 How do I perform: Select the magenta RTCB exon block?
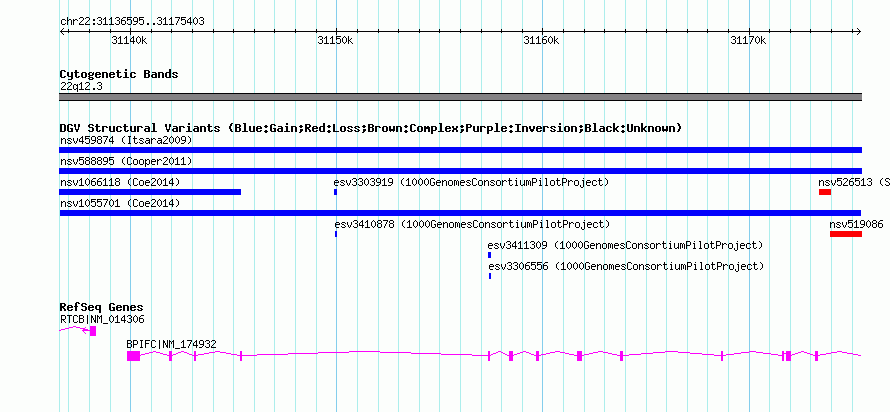click(93, 331)
